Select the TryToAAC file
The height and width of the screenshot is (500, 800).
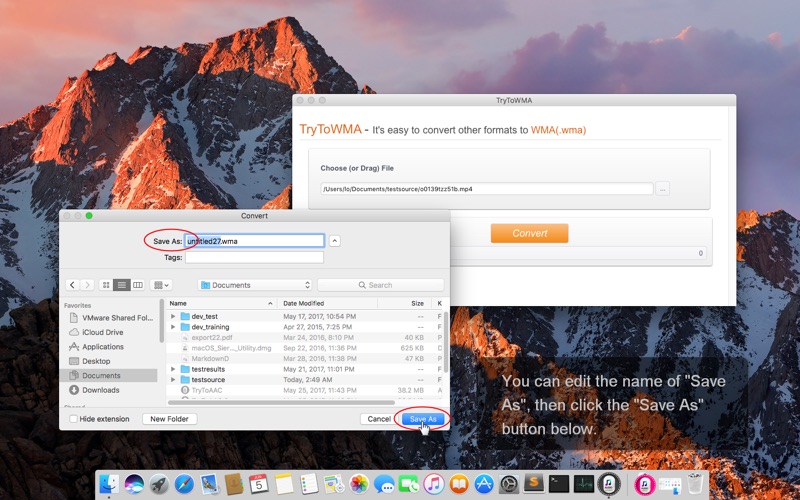(x=305, y=390)
